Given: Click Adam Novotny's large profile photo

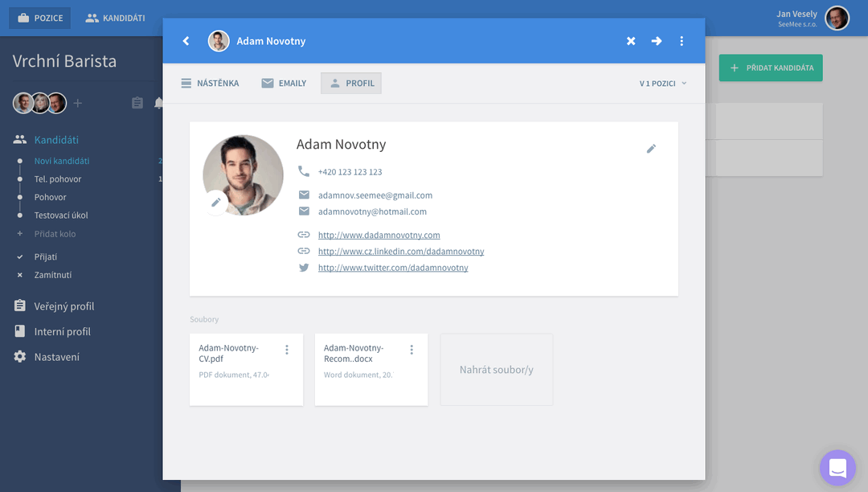Looking at the screenshot, I should tap(243, 175).
